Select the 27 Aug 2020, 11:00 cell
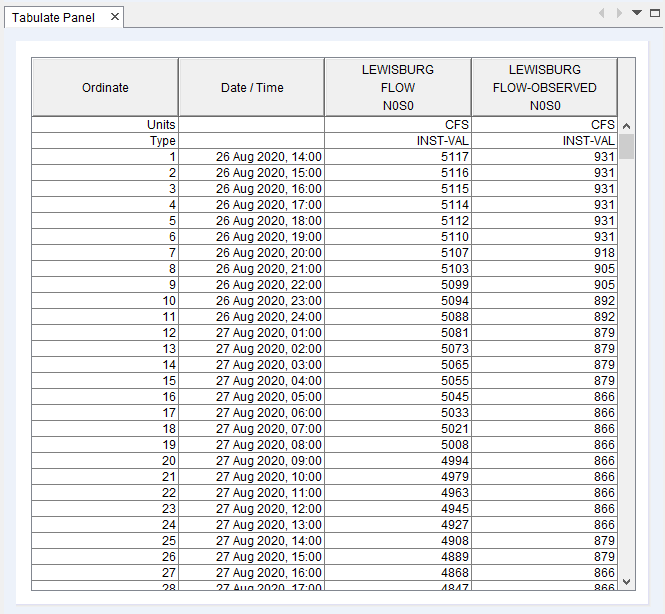Screen dimensions: 665x614 coord(252,493)
